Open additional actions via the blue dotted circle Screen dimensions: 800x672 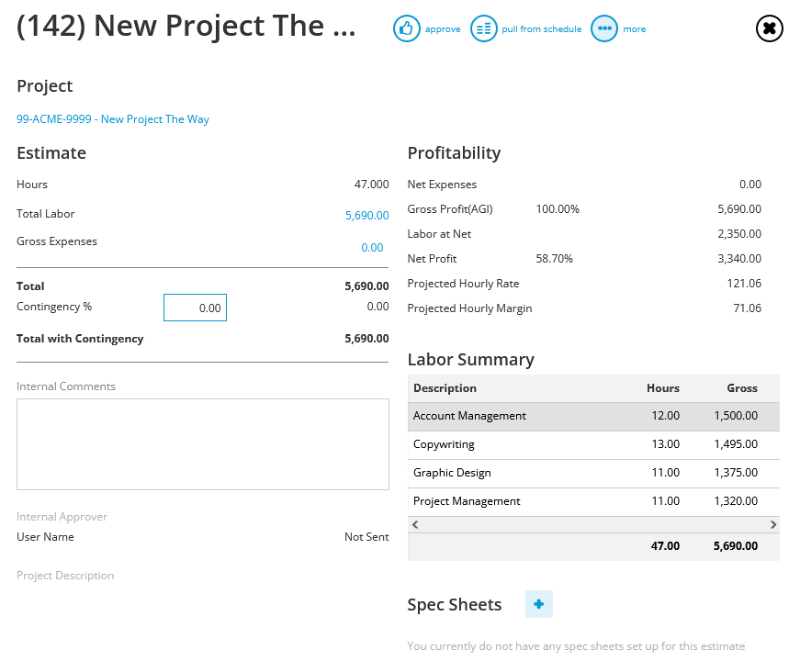pos(605,28)
